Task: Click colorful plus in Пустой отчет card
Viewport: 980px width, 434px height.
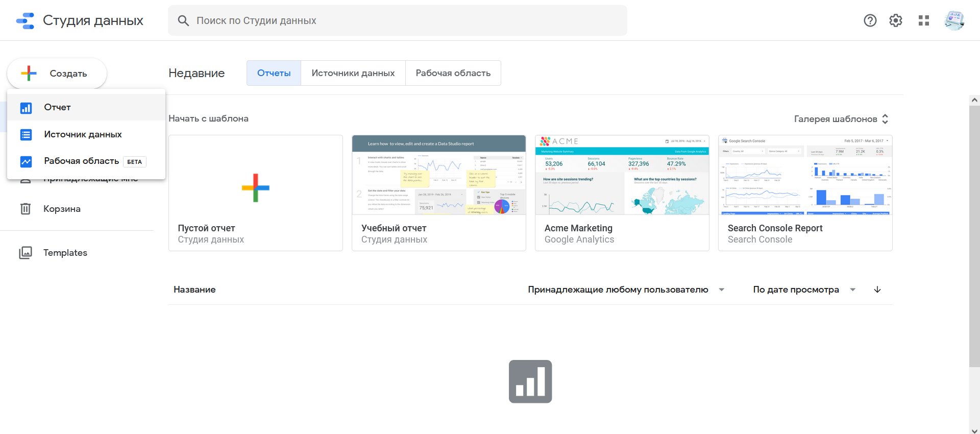Action: point(256,188)
